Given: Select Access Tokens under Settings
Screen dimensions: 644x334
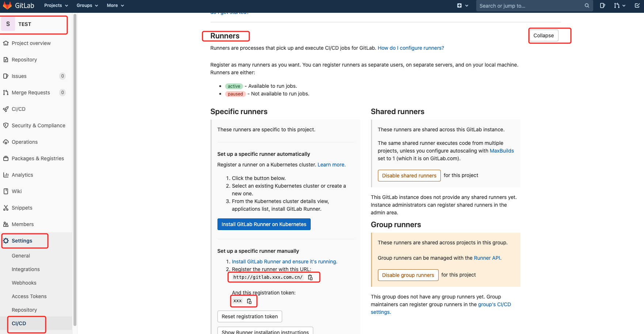Looking at the screenshot, I should point(29,296).
